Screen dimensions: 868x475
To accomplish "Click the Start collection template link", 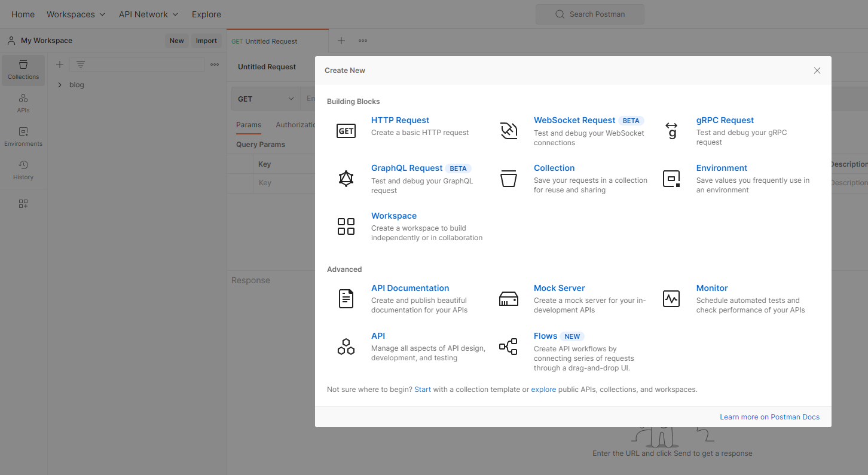I will click(x=423, y=390).
